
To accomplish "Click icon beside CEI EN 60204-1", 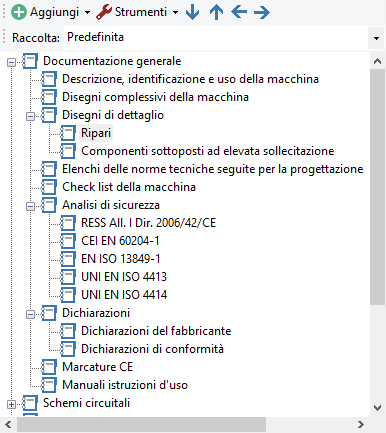I will [68, 241].
